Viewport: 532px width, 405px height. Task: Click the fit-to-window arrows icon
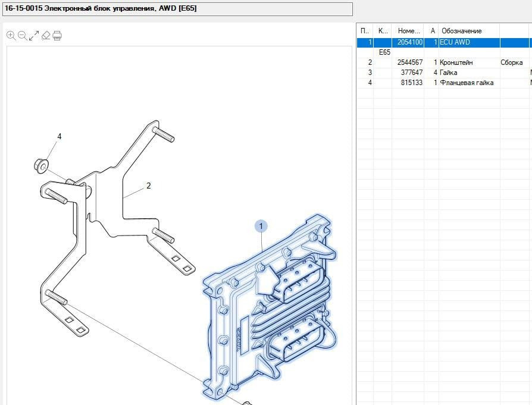click(x=34, y=36)
